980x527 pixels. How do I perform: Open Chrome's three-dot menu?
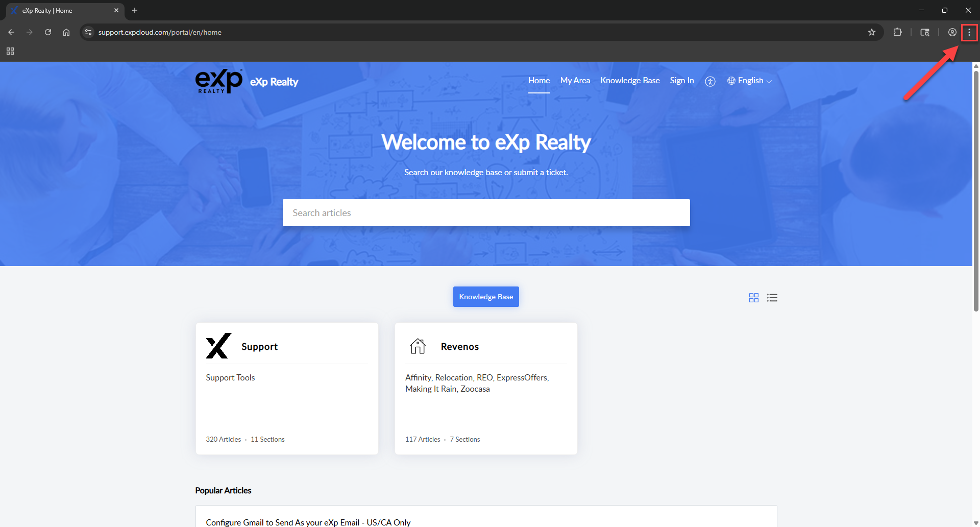coord(969,32)
